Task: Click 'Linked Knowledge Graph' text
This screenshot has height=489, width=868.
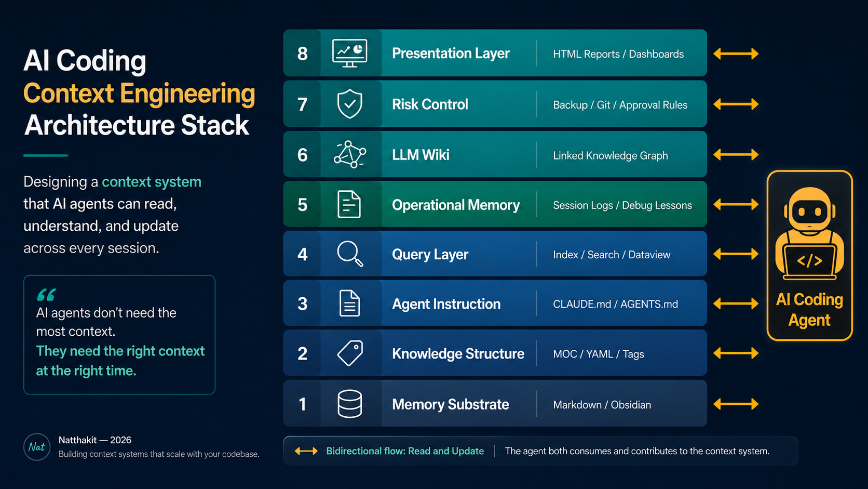Action: [610, 155]
